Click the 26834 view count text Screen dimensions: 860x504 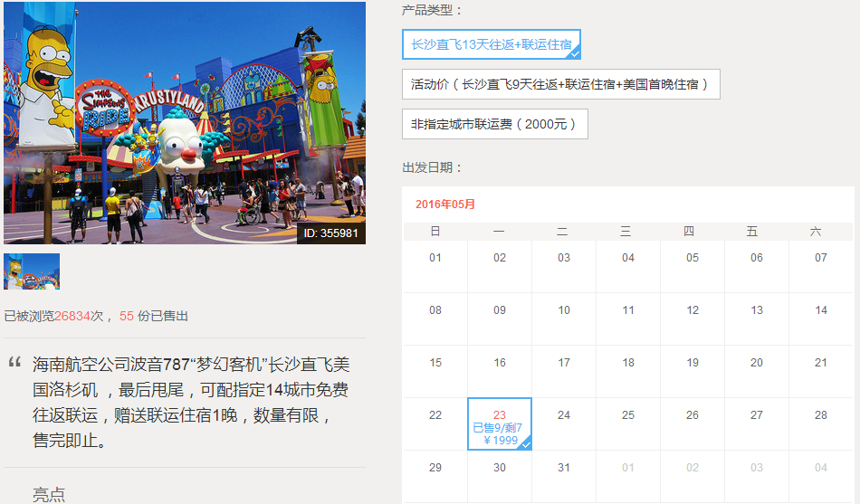click(72, 316)
